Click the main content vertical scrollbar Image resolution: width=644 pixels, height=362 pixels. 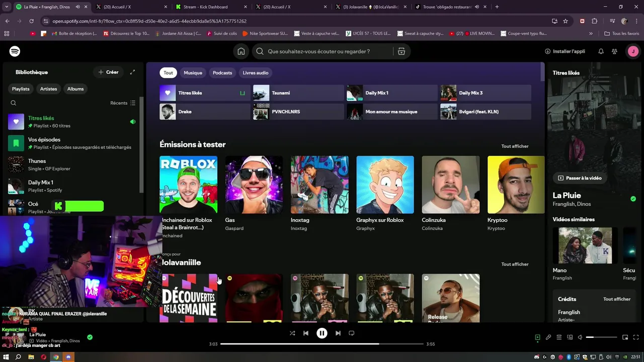pyautogui.click(x=542, y=71)
